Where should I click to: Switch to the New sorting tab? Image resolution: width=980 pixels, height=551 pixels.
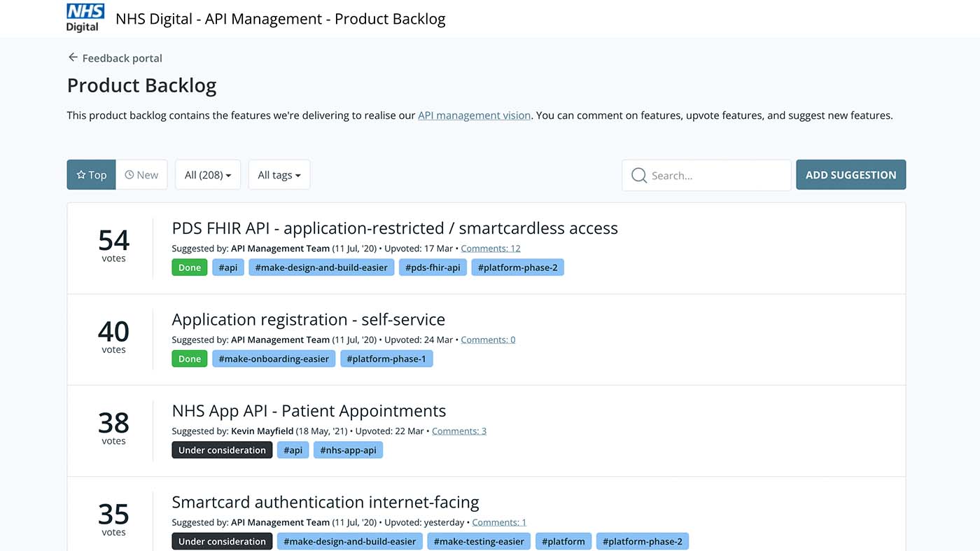141,174
